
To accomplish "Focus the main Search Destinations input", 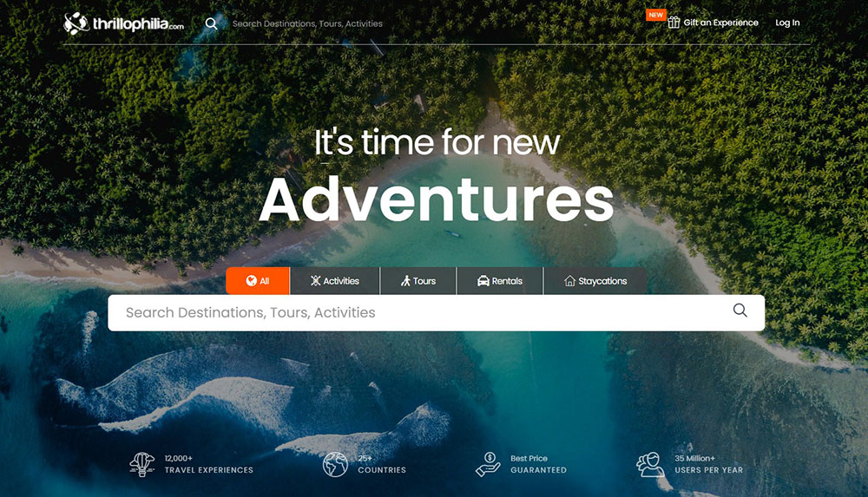I will click(x=421, y=313).
